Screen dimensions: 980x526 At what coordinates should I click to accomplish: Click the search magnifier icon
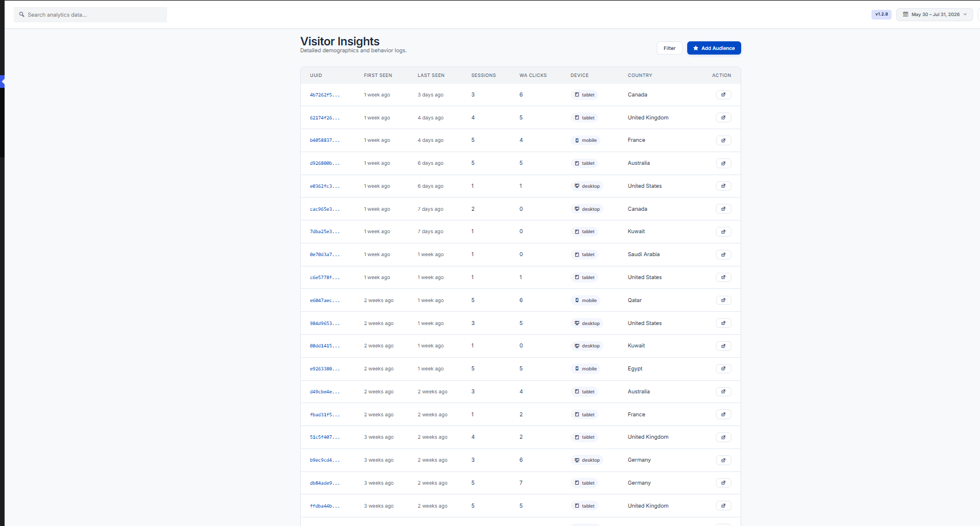[x=22, y=15]
